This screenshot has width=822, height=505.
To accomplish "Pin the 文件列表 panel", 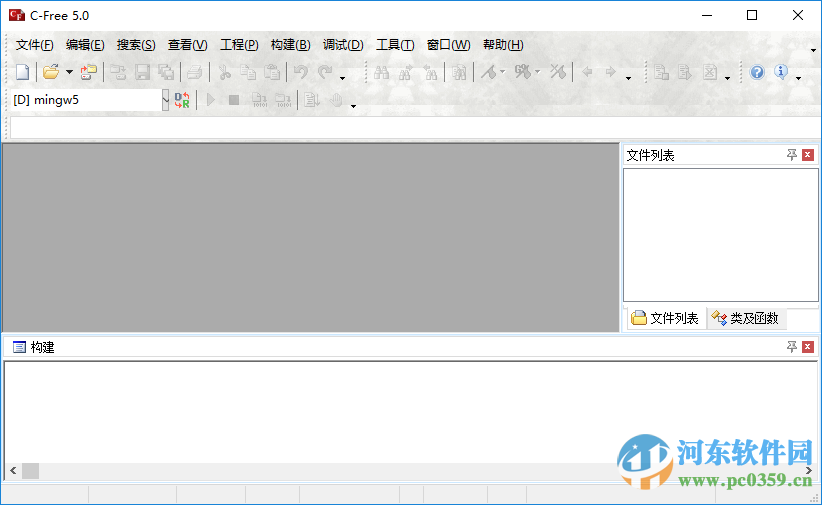I will click(x=792, y=155).
